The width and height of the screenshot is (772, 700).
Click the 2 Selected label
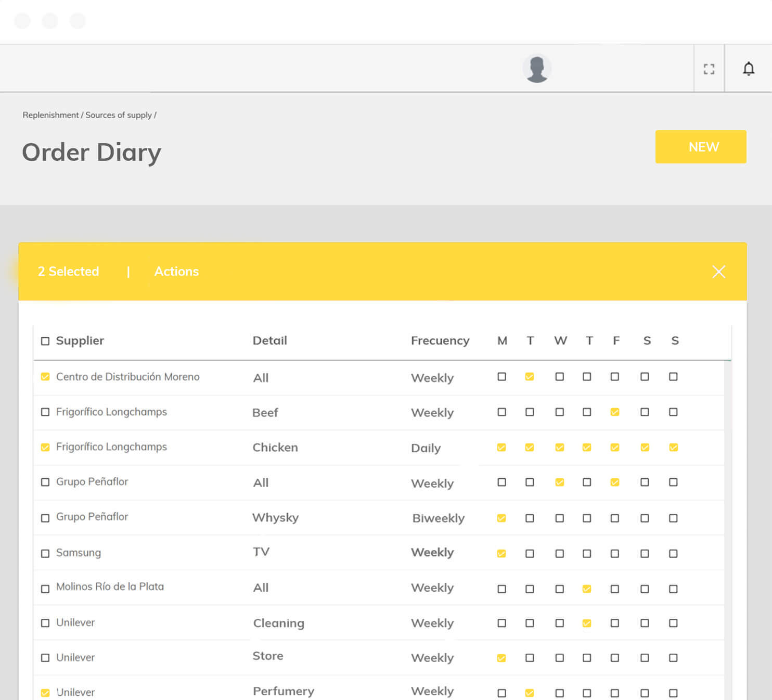[68, 271]
